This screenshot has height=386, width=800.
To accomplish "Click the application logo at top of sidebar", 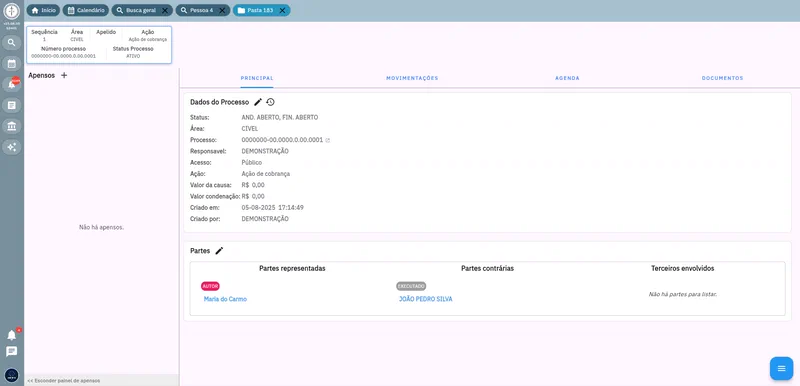I will click(x=12, y=11).
